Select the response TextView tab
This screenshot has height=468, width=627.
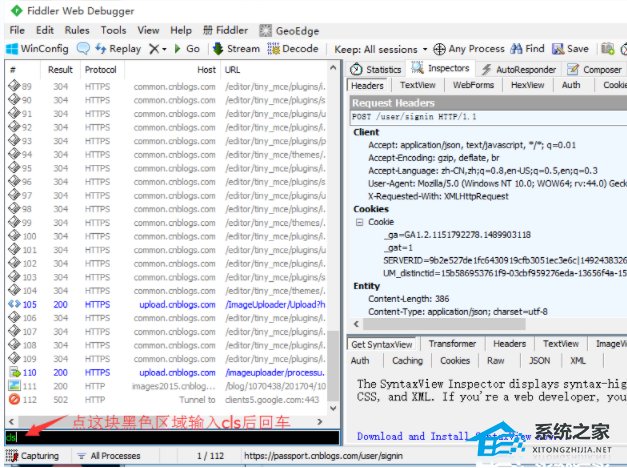[561, 344]
